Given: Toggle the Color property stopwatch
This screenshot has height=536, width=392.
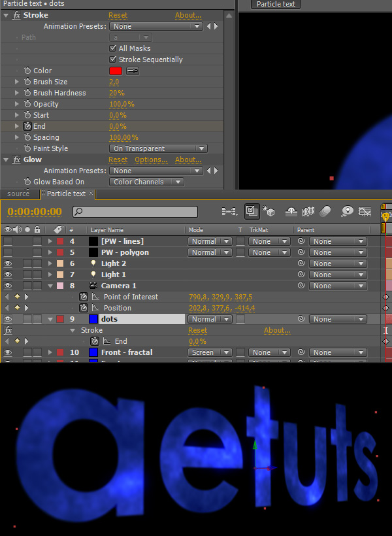Looking at the screenshot, I should click(27, 71).
